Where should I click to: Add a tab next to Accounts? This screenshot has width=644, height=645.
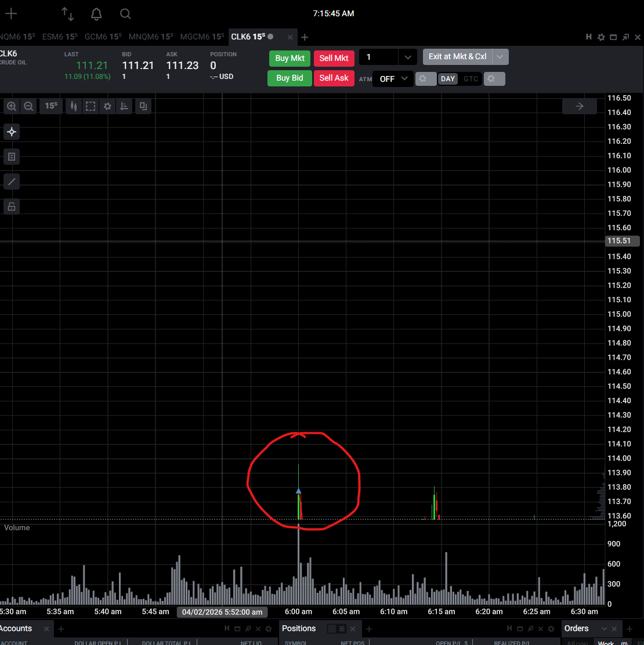tap(61, 629)
